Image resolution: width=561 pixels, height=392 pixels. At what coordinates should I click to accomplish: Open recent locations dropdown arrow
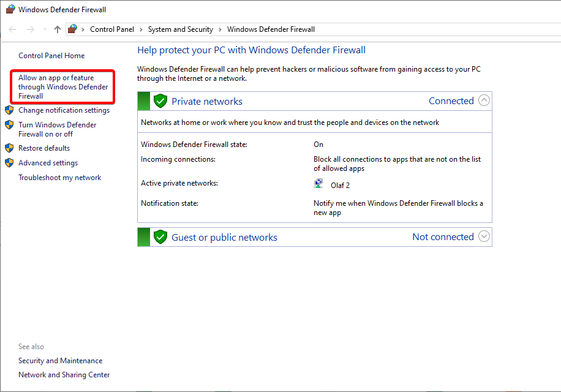[x=45, y=29]
